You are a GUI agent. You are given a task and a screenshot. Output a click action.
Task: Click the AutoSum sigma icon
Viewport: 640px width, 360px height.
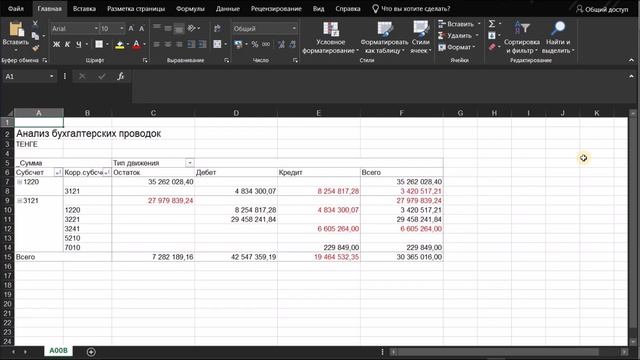[492, 24]
